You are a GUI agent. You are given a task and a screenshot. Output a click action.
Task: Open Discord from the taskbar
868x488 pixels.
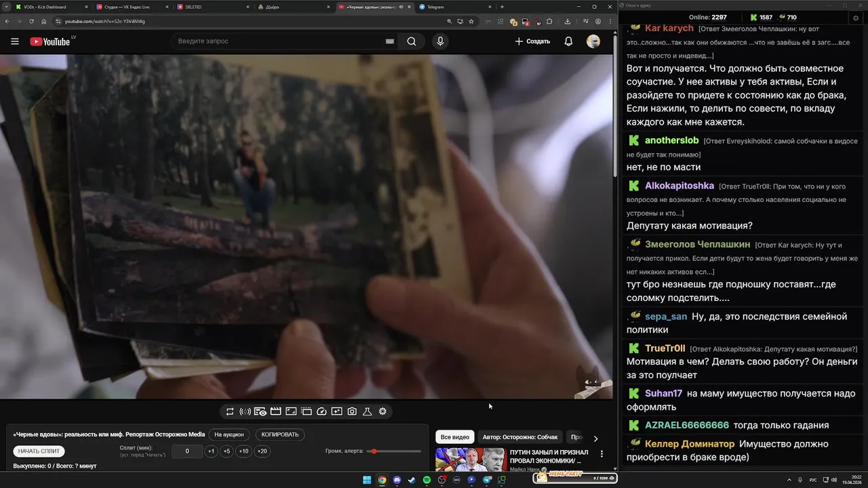click(x=397, y=480)
